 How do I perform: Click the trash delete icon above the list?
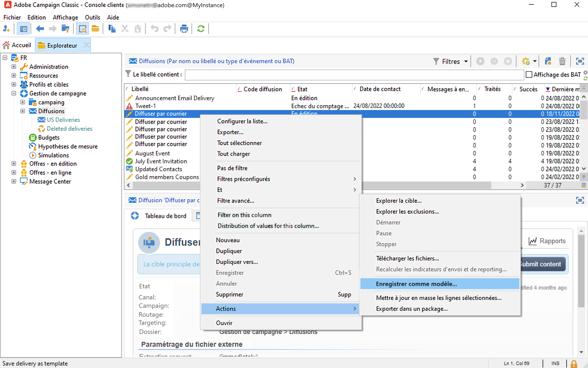click(x=562, y=61)
